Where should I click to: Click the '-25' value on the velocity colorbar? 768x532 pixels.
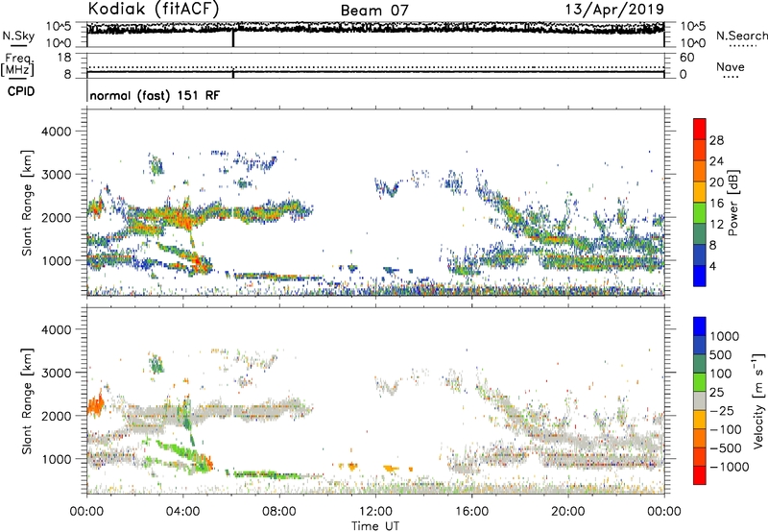[x=722, y=411]
